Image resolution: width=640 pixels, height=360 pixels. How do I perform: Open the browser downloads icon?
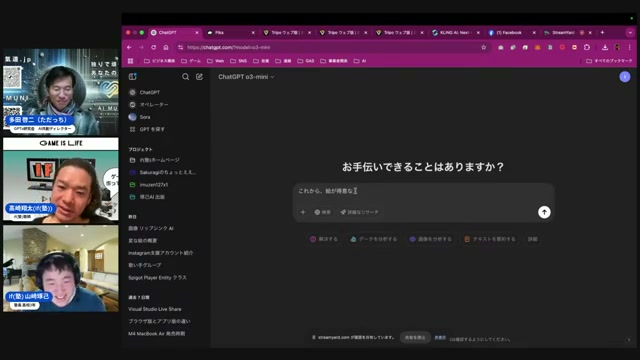click(x=605, y=47)
